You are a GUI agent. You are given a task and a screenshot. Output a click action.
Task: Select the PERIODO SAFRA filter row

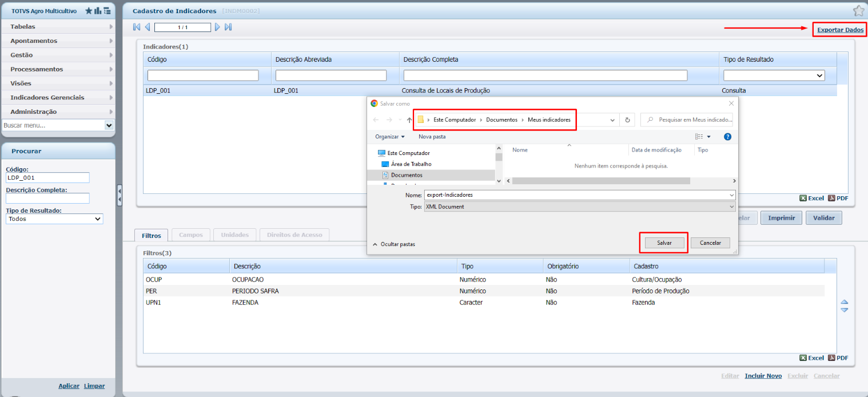click(x=484, y=291)
